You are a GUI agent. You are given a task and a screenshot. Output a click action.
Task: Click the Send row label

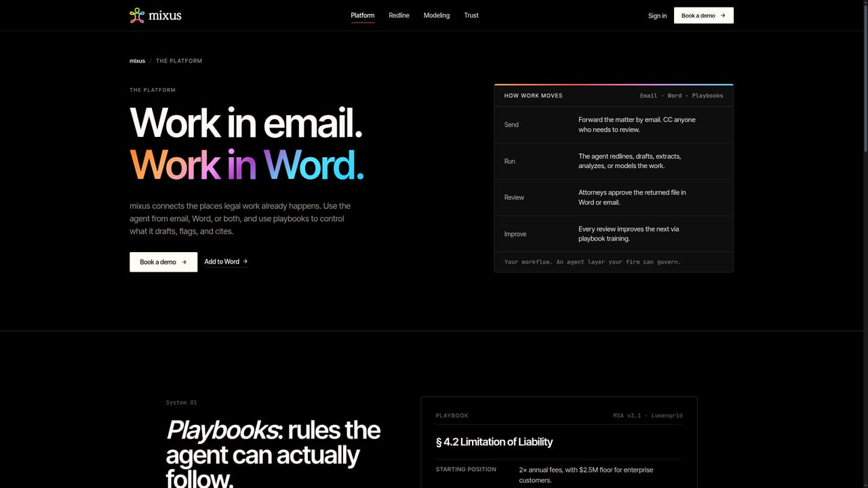511,125
